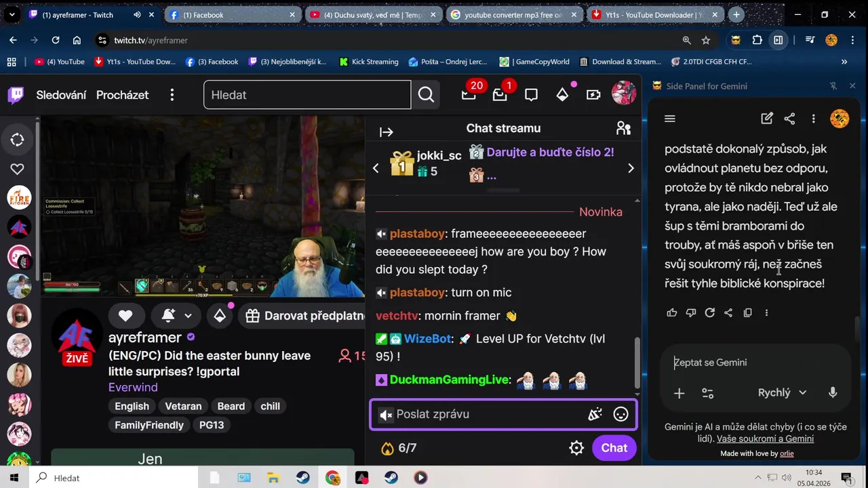Share Gemini conversation from panel header
This screenshot has width=868, height=488.
click(789, 119)
